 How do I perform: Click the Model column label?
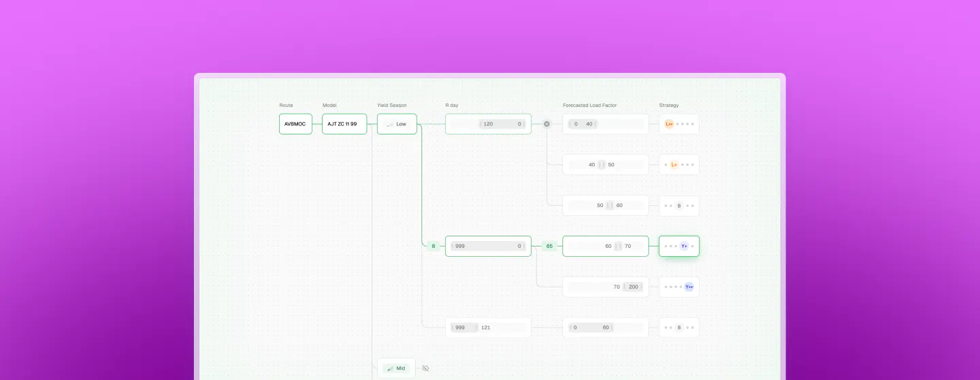point(329,106)
